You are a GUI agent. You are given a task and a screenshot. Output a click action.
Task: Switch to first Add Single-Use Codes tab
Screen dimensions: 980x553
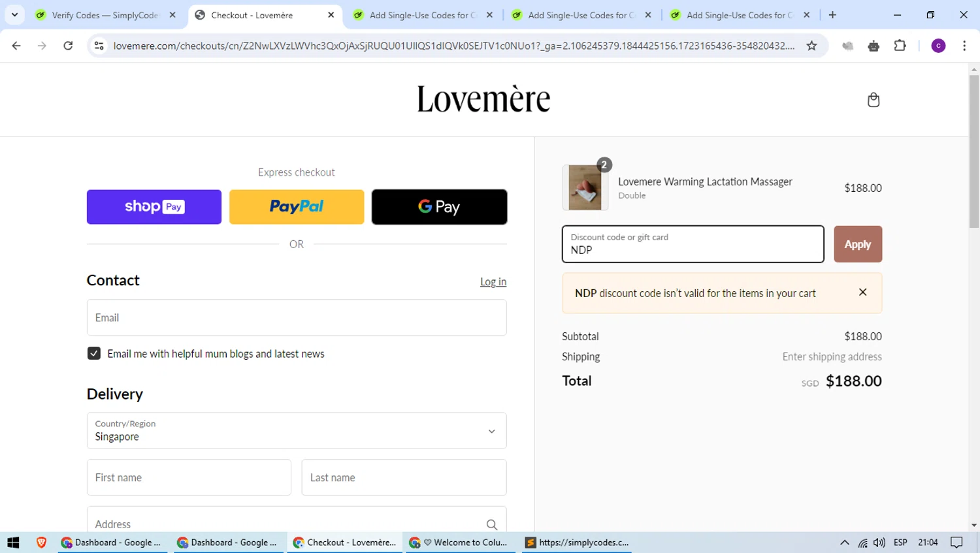click(x=423, y=14)
